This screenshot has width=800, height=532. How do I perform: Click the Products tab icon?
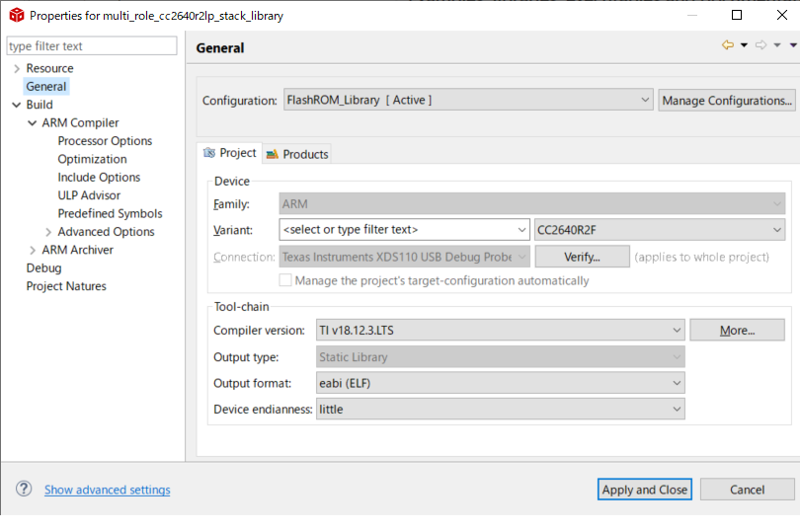coord(272,154)
